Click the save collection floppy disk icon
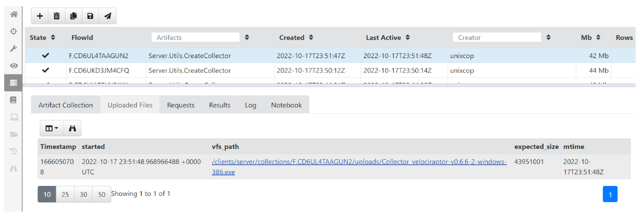This screenshot has height=221, width=644. [x=90, y=16]
